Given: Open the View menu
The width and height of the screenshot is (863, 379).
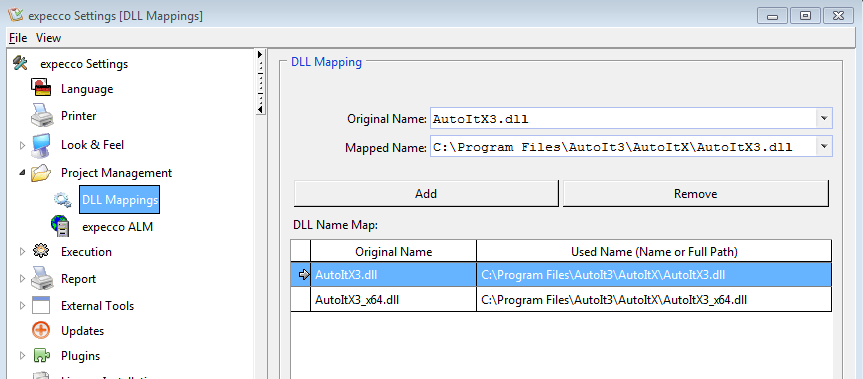Looking at the screenshot, I should pyautogui.click(x=48, y=38).
